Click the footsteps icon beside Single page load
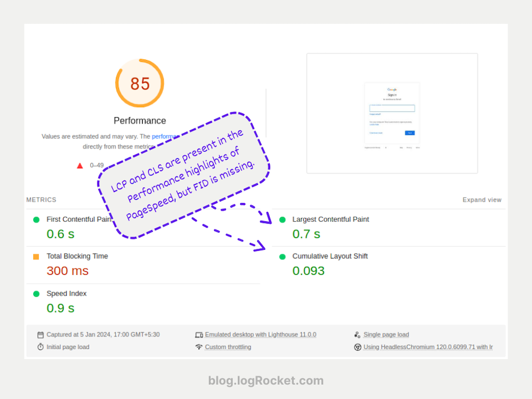 pyautogui.click(x=357, y=334)
